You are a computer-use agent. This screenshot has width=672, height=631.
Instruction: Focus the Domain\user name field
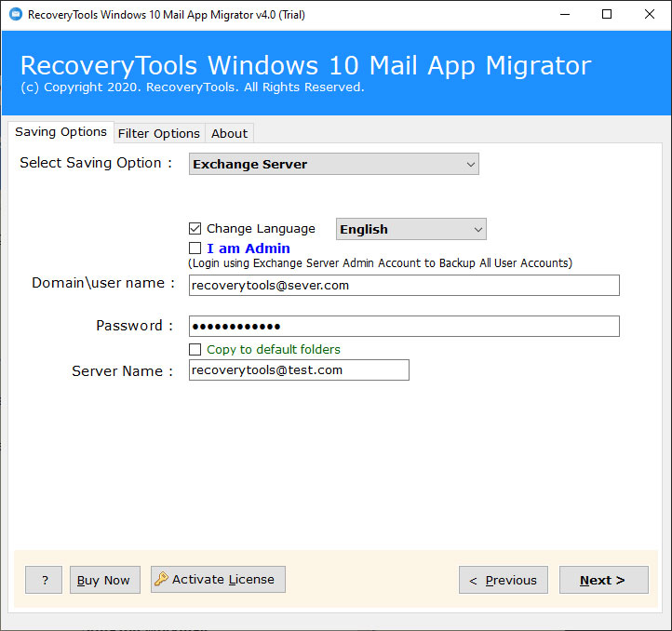404,285
